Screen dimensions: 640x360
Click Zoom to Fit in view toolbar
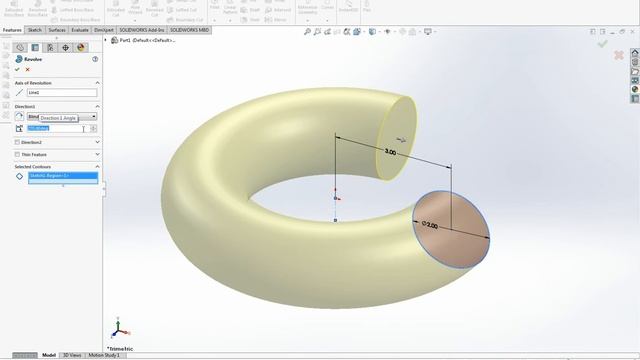307,31
